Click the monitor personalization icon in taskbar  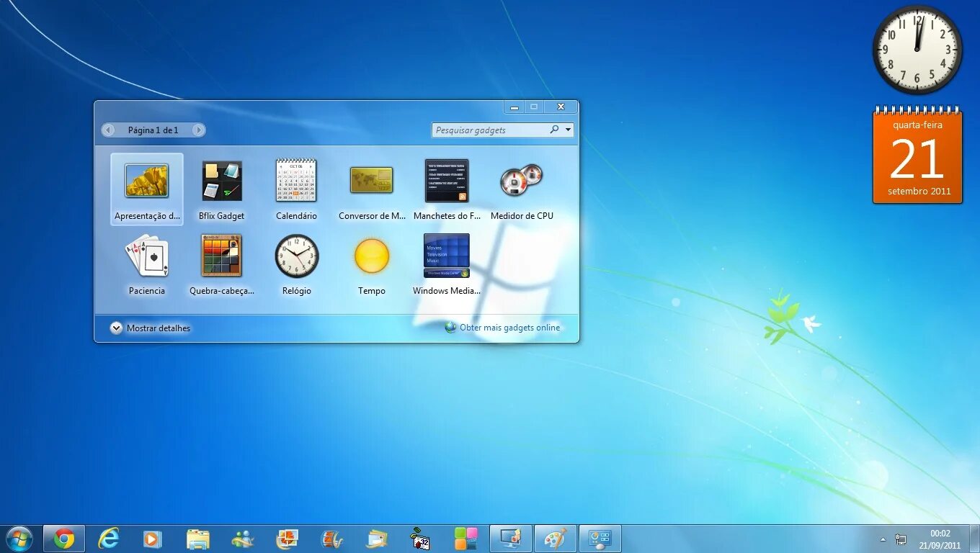511,539
